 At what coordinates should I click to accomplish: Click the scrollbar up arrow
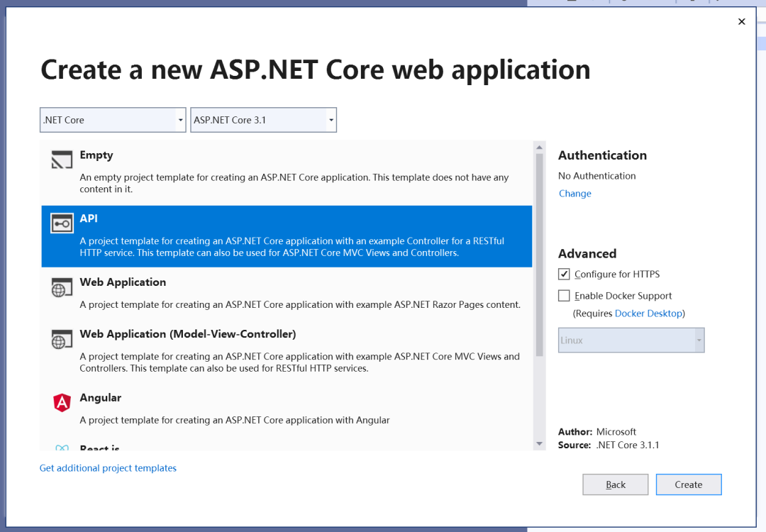[539, 147]
